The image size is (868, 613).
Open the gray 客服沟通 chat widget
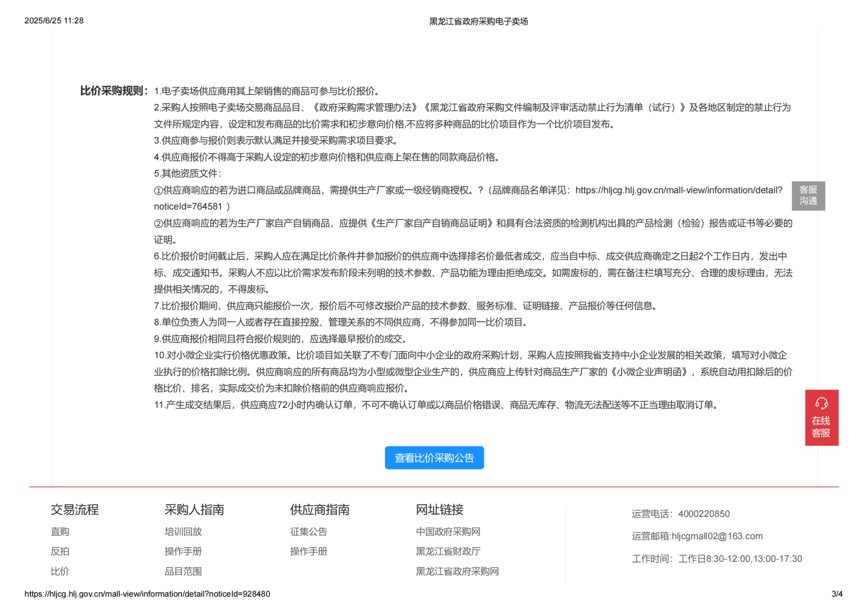(808, 195)
